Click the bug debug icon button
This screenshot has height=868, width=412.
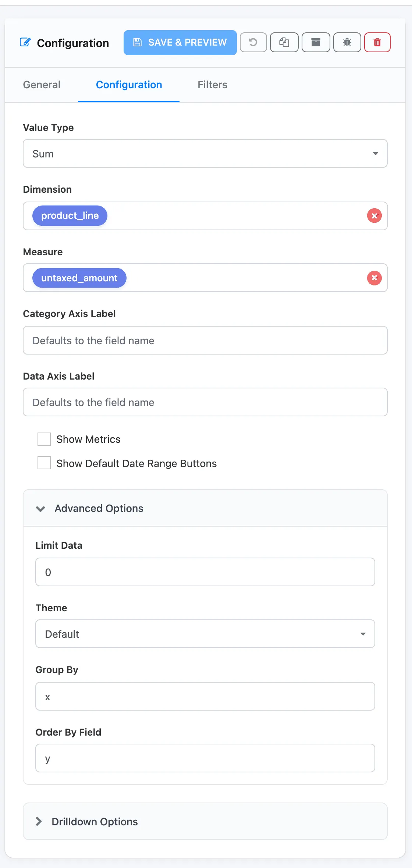click(347, 42)
